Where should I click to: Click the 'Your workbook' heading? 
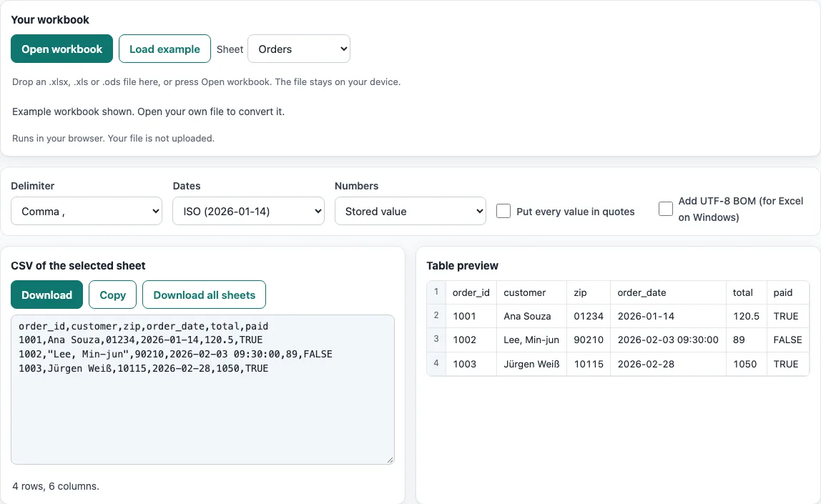pos(50,19)
